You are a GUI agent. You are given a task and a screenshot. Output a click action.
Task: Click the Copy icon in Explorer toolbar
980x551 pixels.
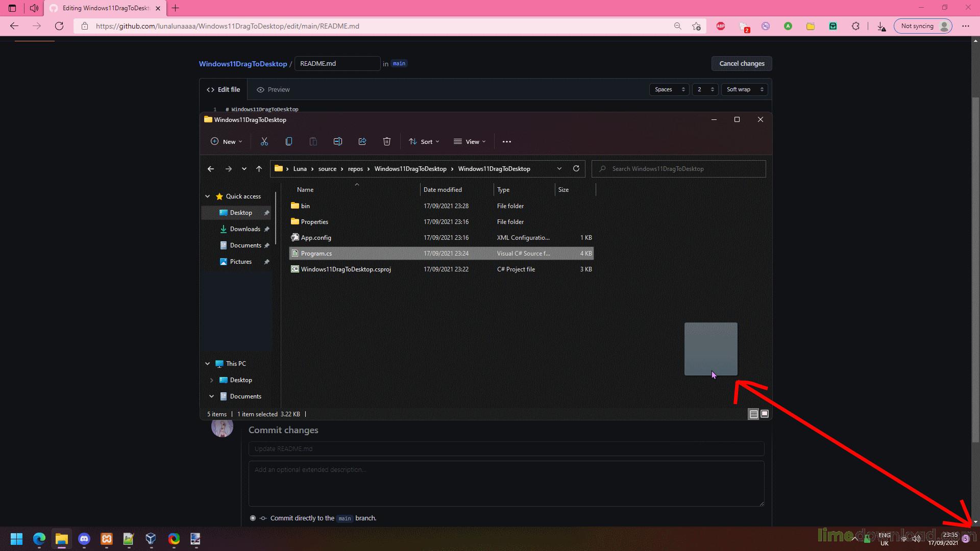click(289, 142)
